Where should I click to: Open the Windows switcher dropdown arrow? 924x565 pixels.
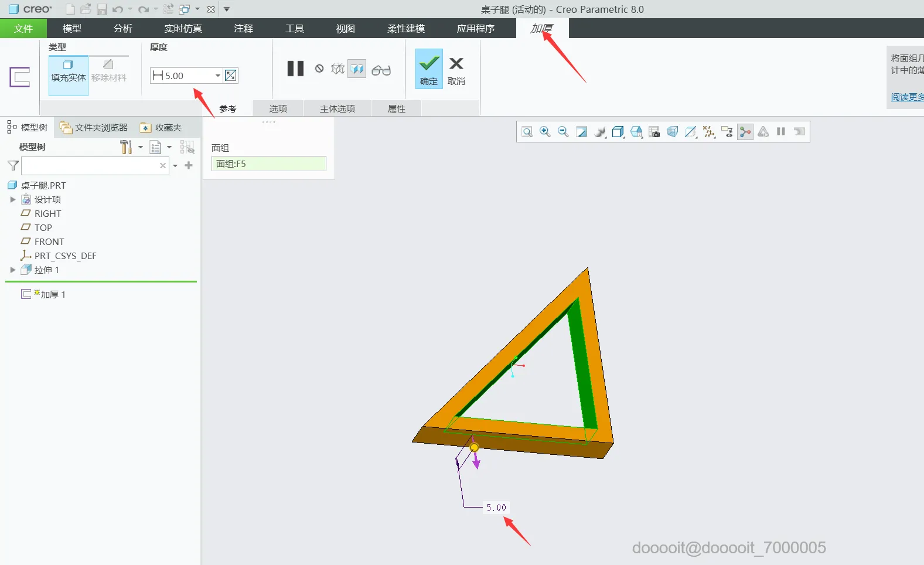click(197, 9)
